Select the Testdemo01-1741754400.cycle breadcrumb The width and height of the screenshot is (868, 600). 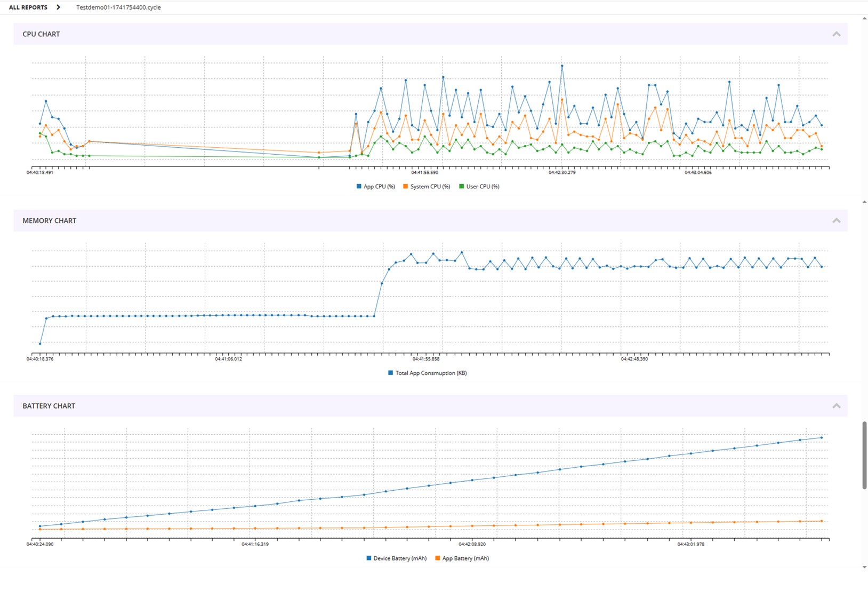118,7
